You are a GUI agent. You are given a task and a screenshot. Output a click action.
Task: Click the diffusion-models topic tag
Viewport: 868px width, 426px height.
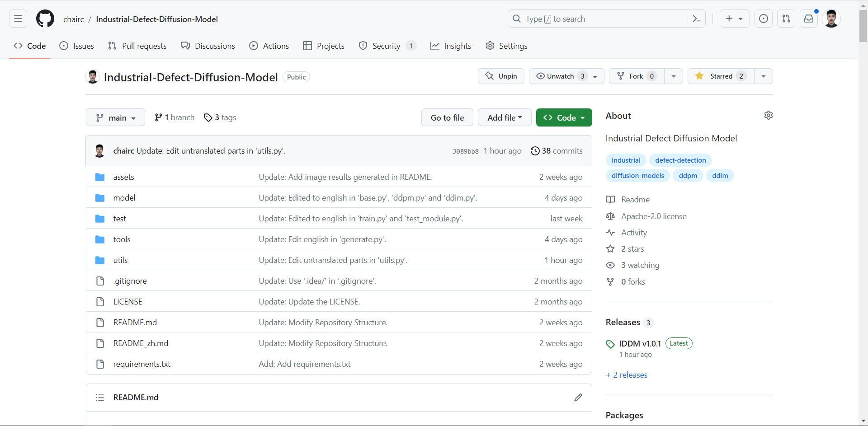click(x=637, y=176)
